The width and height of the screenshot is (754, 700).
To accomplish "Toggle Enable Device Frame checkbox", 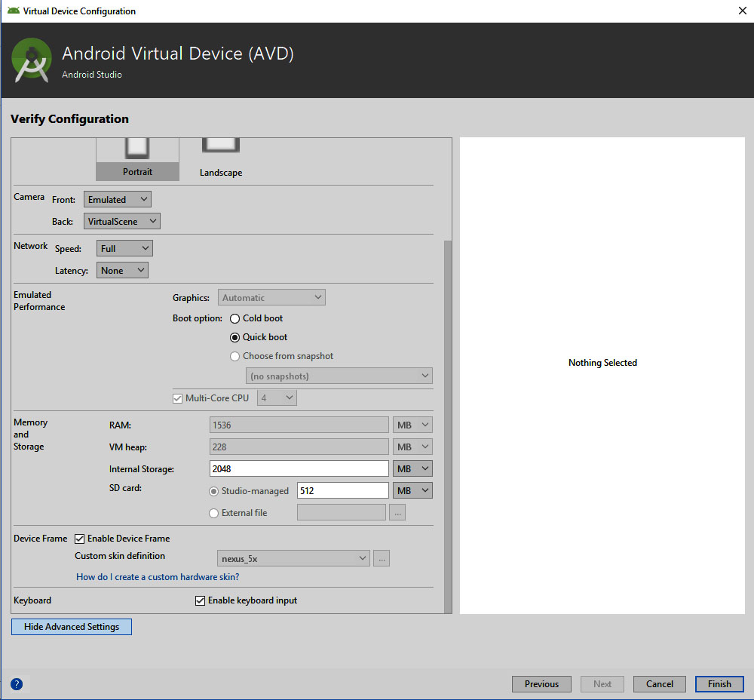I will click(x=80, y=539).
